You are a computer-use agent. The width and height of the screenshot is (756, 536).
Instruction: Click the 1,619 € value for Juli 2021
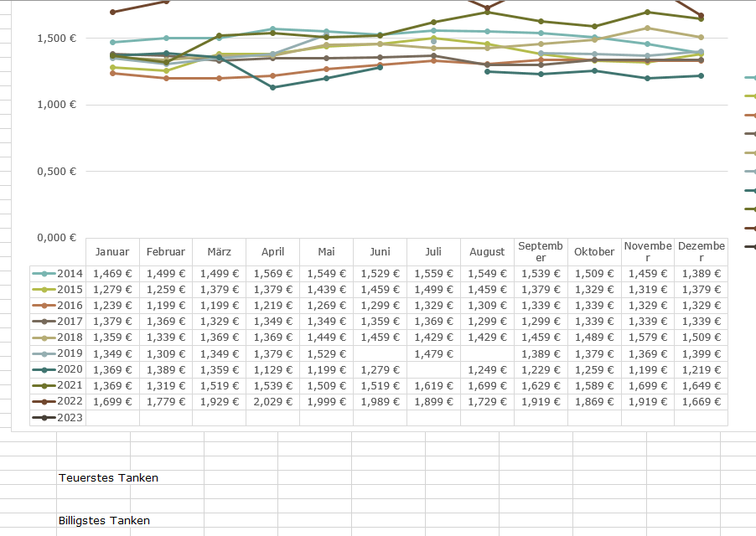[x=433, y=385]
